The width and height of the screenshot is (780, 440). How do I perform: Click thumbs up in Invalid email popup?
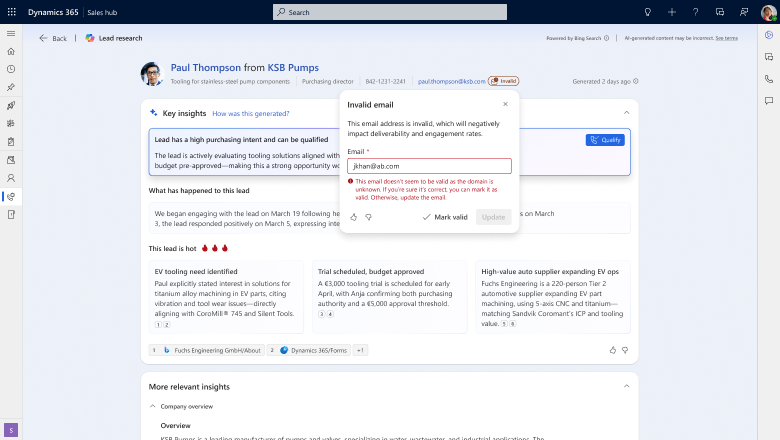pyautogui.click(x=354, y=217)
